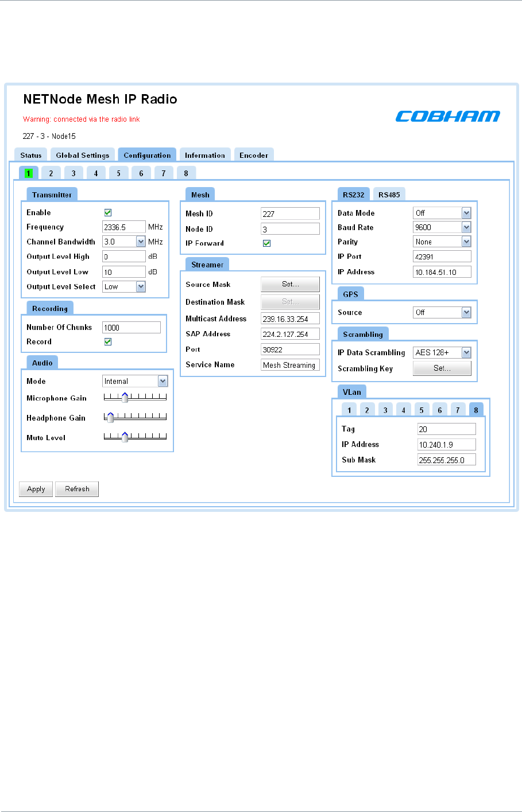Click the VLan IP Address field
The image size is (522, 812).
[x=447, y=445]
